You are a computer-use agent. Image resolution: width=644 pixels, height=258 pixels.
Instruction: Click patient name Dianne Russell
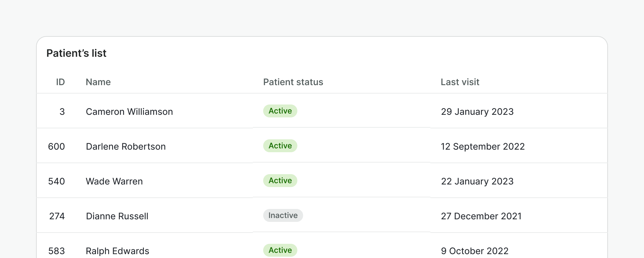point(117,216)
